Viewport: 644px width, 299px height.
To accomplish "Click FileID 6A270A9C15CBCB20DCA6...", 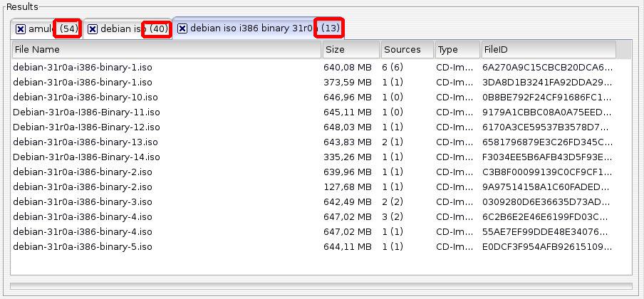I will 548,68.
